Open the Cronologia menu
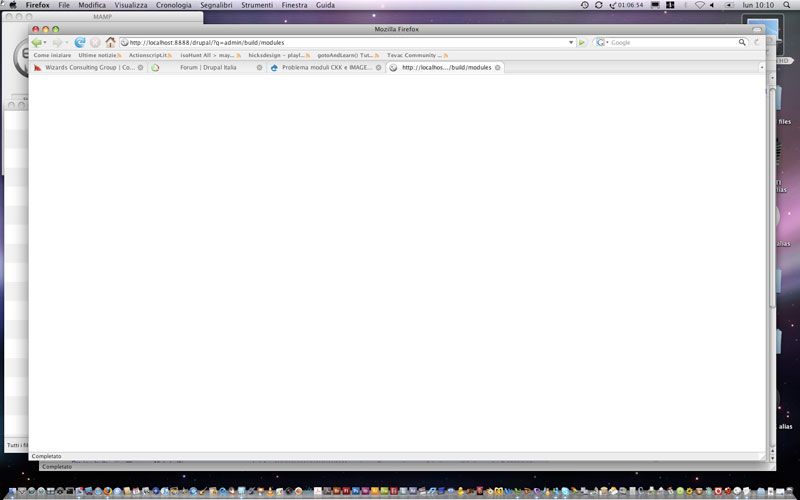800x500 pixels. tap(173, 5)
